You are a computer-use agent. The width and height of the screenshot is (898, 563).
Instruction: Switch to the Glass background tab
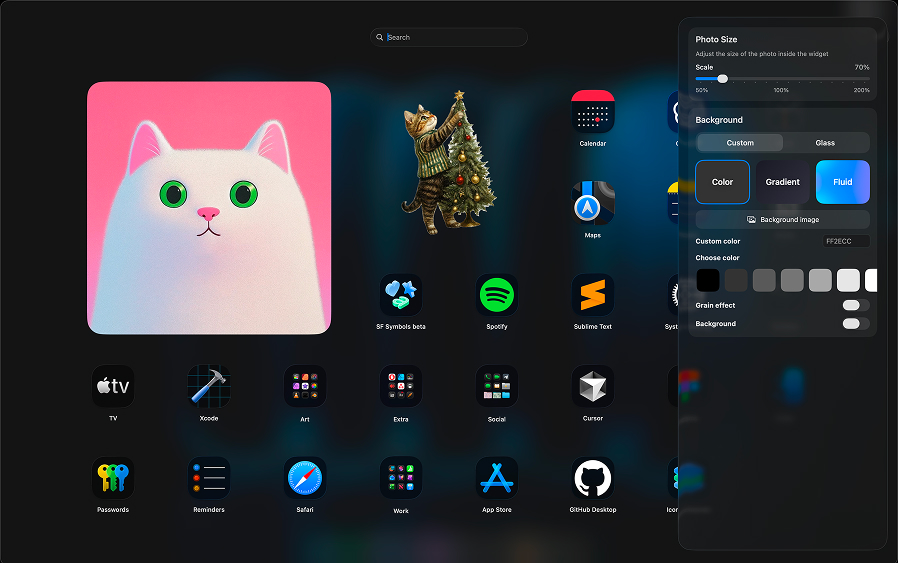(825, 143)
